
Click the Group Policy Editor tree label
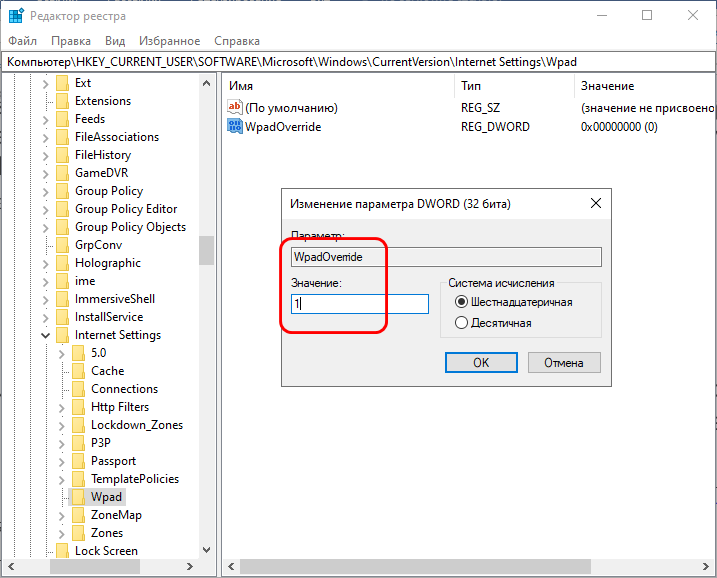[x=126, y=209]
